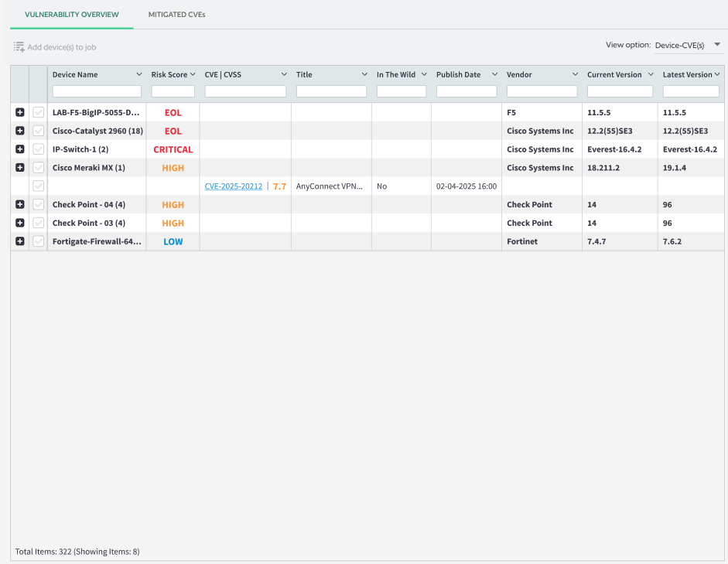Click the Publish Date column header

[x=459, y=75]
